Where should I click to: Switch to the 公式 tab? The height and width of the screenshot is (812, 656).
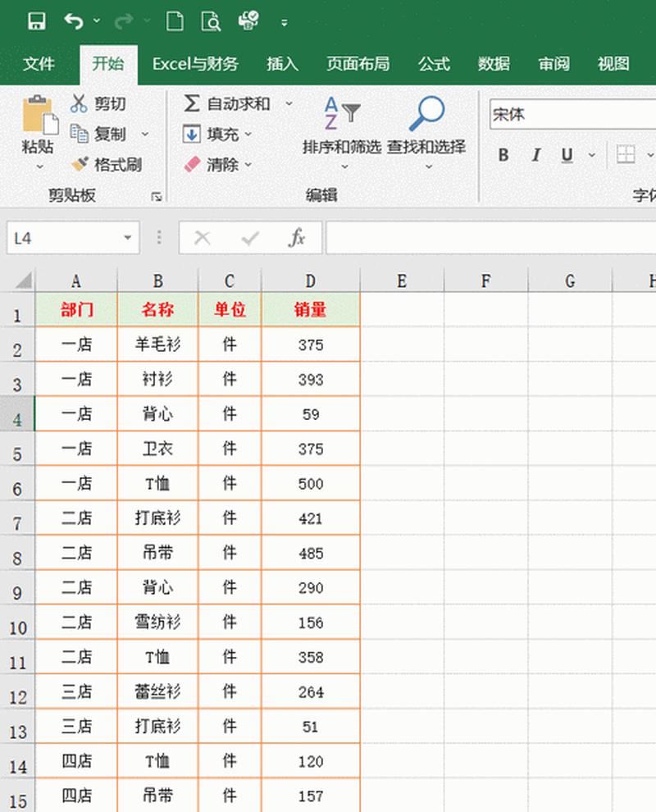pyautogui.click(x=434, y=64)
